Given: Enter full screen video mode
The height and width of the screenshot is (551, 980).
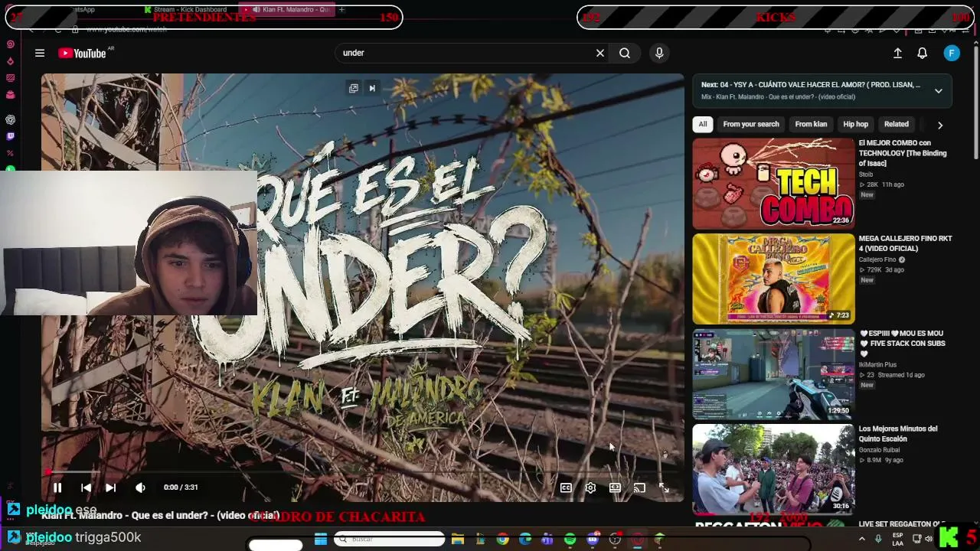Looking at the screenshot, I should (664, 487).
